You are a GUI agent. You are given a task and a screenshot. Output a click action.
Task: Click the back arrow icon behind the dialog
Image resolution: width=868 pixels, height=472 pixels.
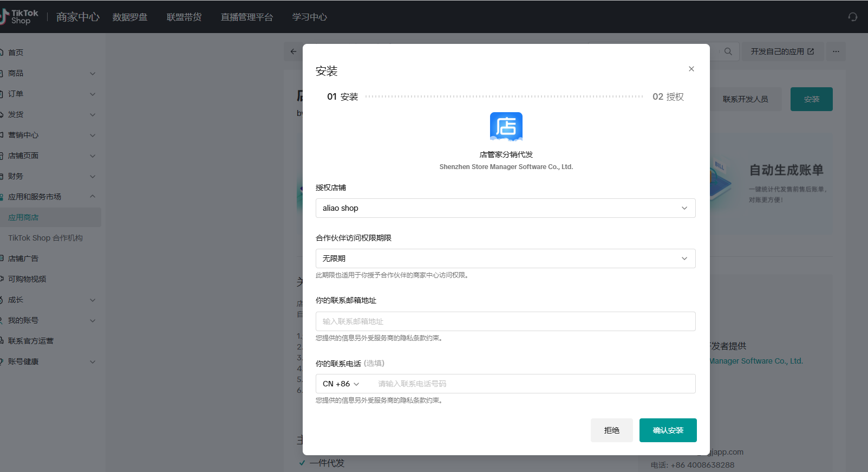click(293, 51)
